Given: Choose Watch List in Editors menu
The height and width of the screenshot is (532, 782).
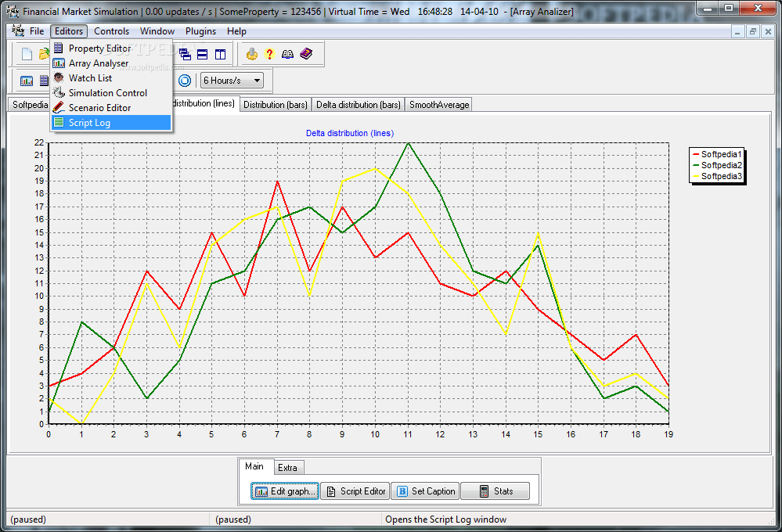Looking at the screenshot, I should [x=110, y=77].
